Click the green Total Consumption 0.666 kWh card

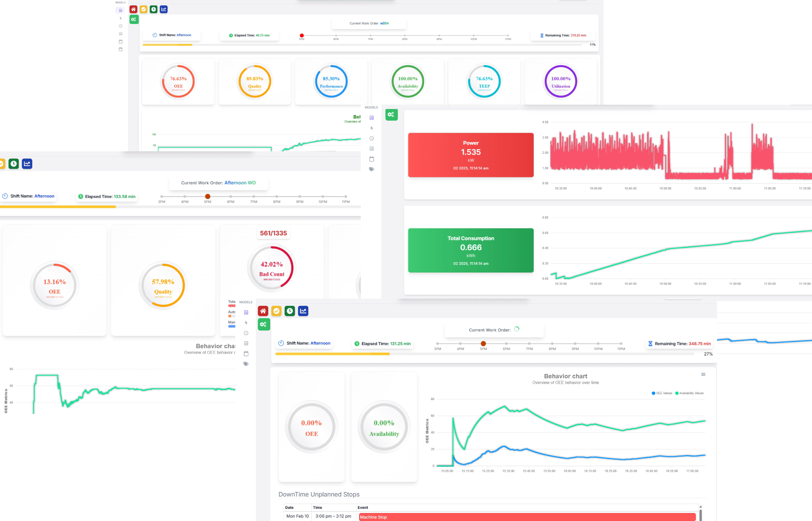coord(471,251)
